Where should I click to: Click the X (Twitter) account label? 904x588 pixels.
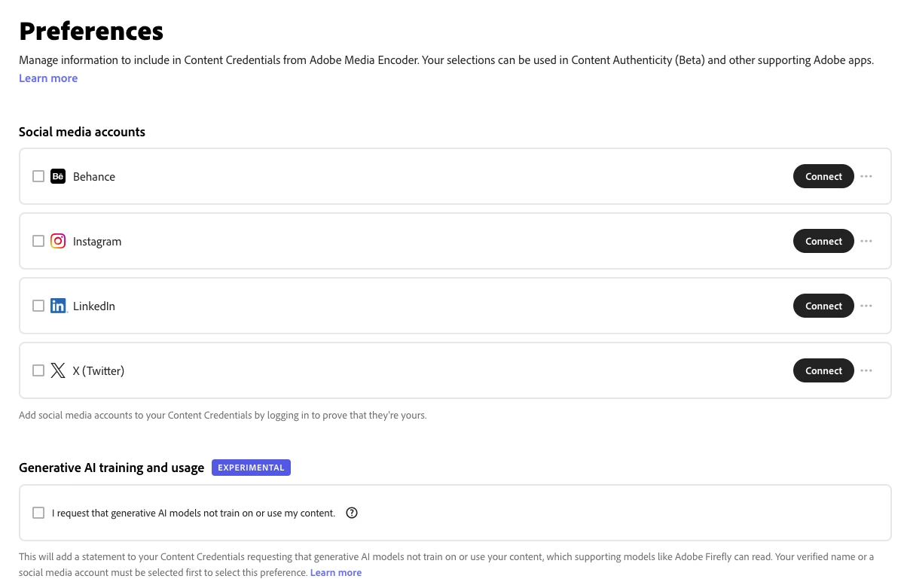click(x=99, y=370)
